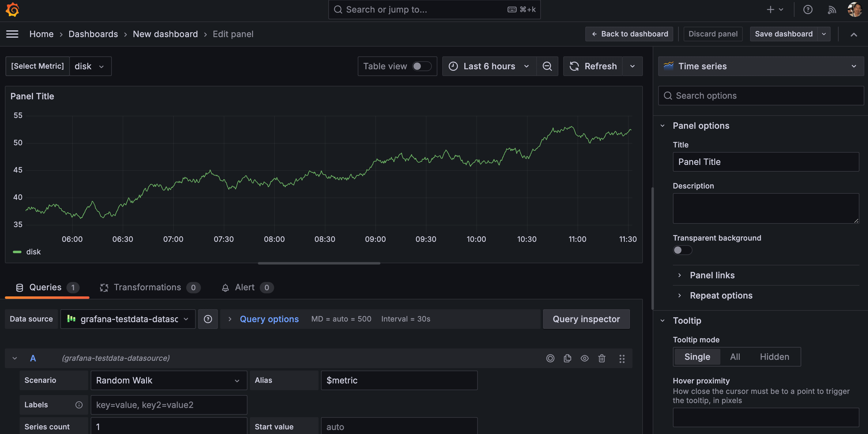Turn on Transparent background toggle
868x434 pixels.
[x=682, y=250]
